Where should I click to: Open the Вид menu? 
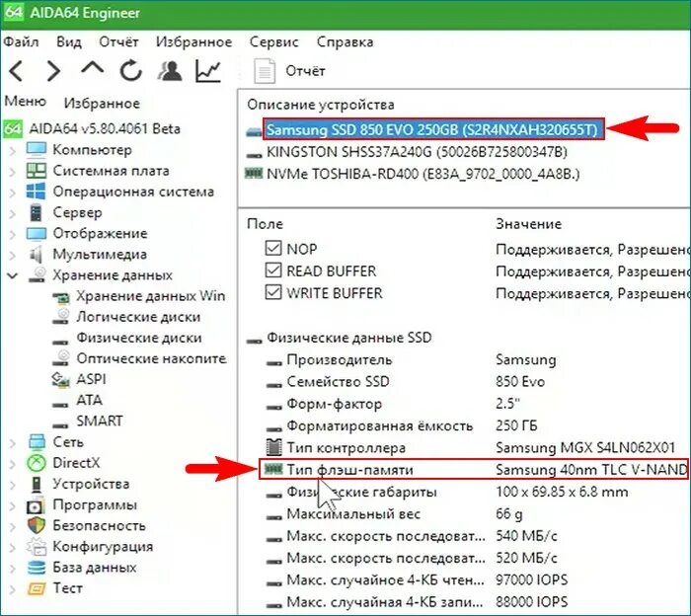pyautogui.click(x=69, y=41)
